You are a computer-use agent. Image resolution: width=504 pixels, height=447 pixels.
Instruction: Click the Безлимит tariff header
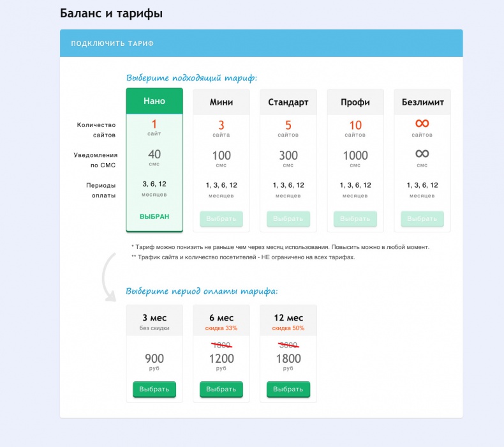tap(422, 102)
